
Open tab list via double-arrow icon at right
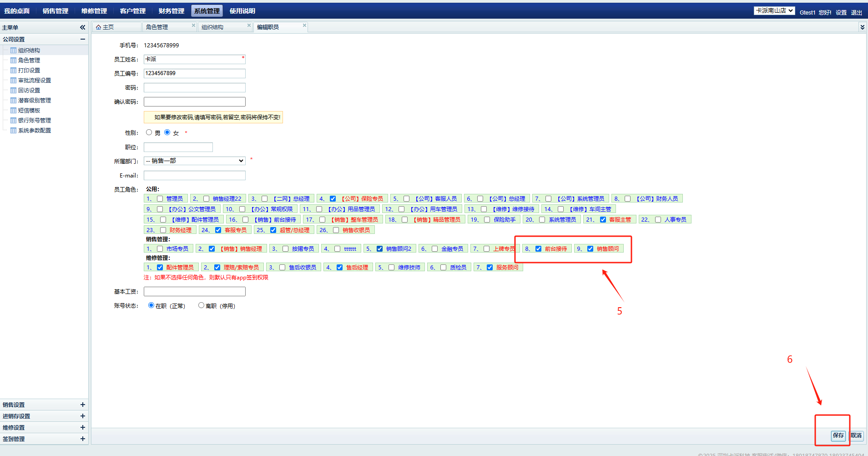[862, 27]
